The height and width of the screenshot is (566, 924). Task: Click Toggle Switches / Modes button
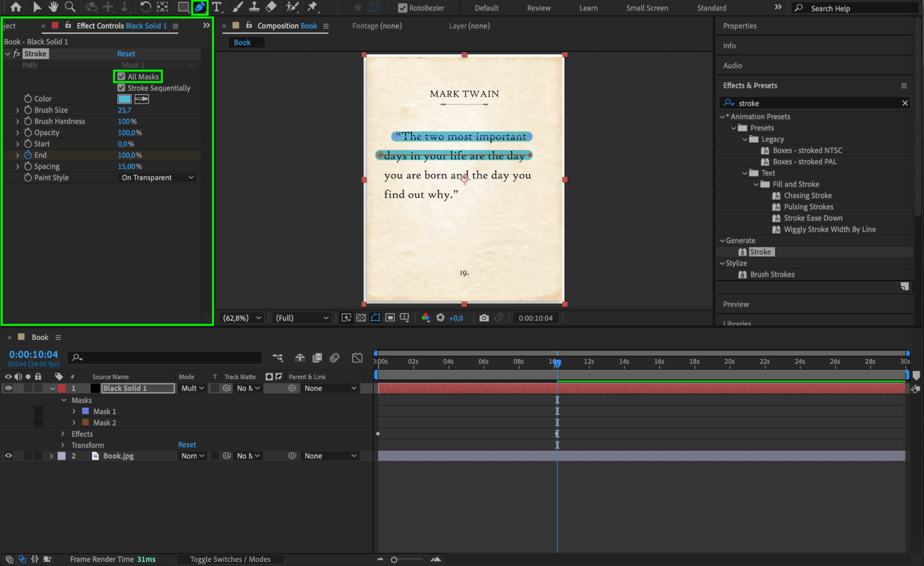(x=230, y=559)
